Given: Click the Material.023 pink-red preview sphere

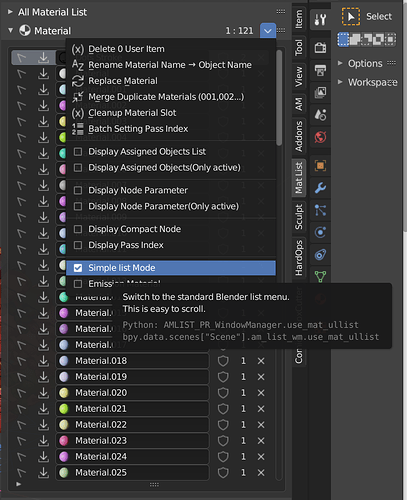Looking at the screenshot, I should [64, 441].
